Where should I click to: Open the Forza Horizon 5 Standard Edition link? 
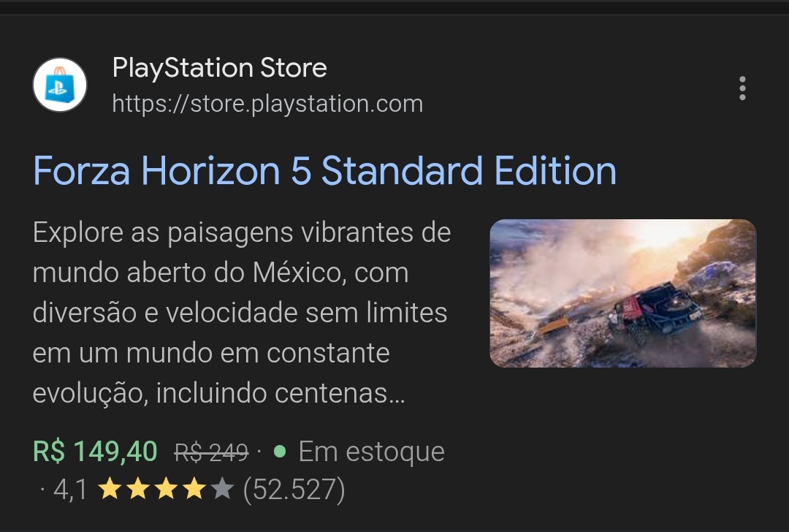click(324, 170)
